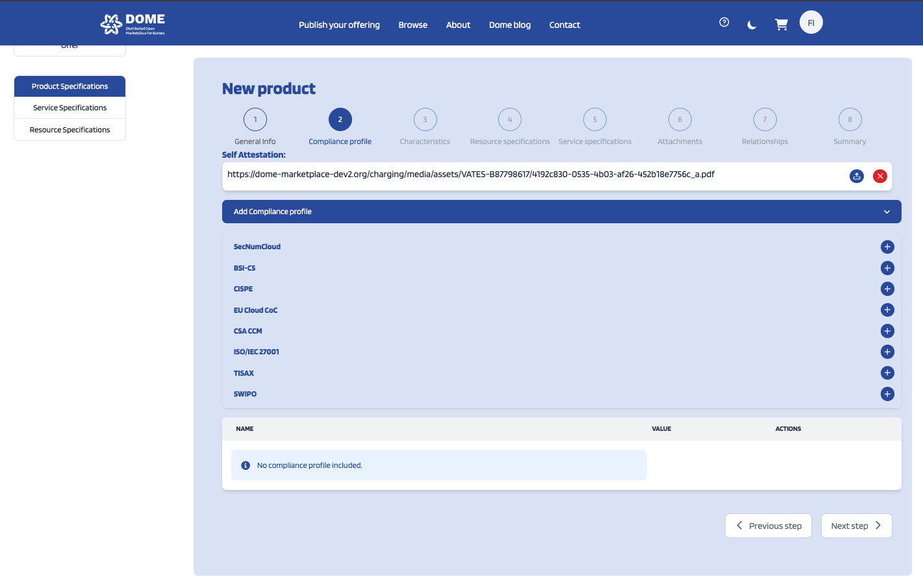This screenshot has height=588, width=923.
Task: Open Resource Specifications in sidebar
Action: (x=70, y=130)
